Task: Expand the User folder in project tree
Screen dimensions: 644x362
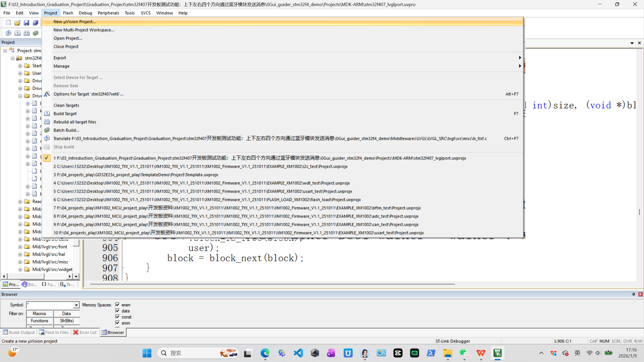Action: (x=20, y=73)
